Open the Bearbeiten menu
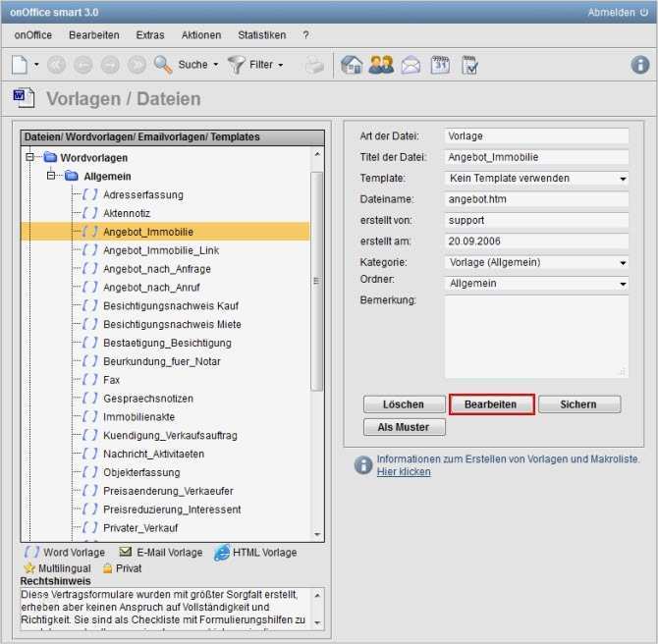Viewport: 658px width, 644px height. point(94,35)
